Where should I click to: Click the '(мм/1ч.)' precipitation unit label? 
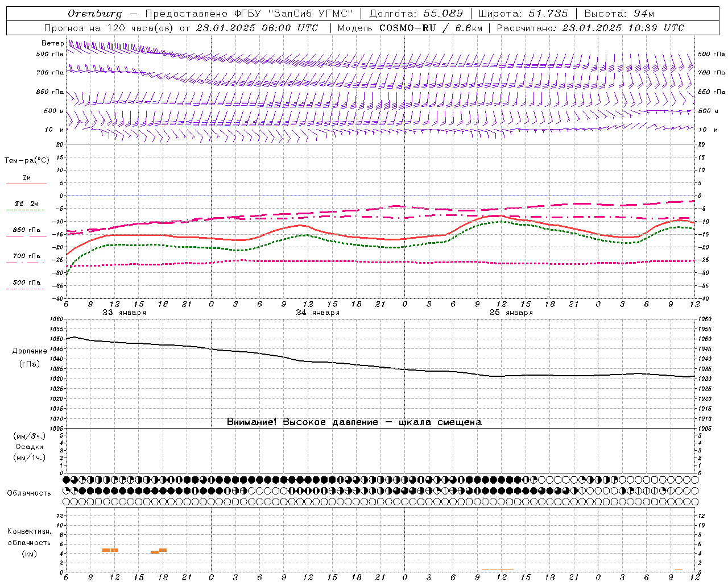(x=29, y=458)
